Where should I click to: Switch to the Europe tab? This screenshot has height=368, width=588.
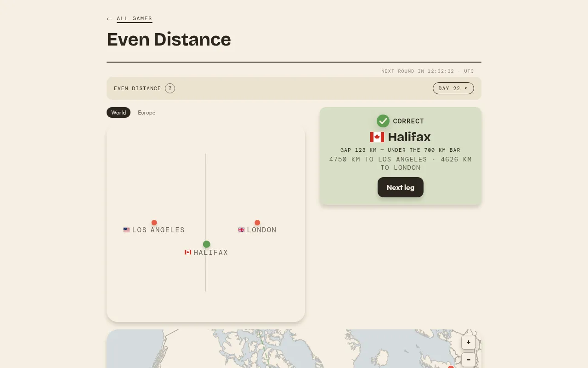147,113
